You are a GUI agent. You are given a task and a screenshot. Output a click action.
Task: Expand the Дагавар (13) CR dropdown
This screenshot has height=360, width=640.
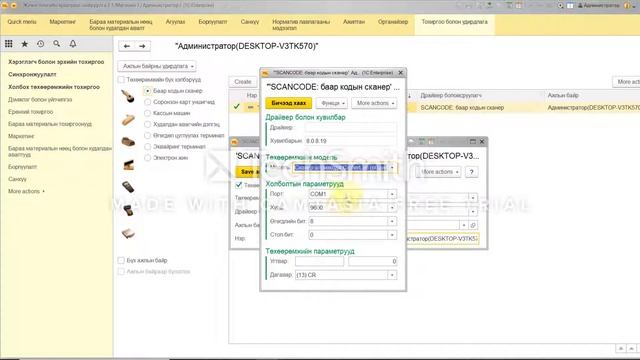(x=392, y=275)
